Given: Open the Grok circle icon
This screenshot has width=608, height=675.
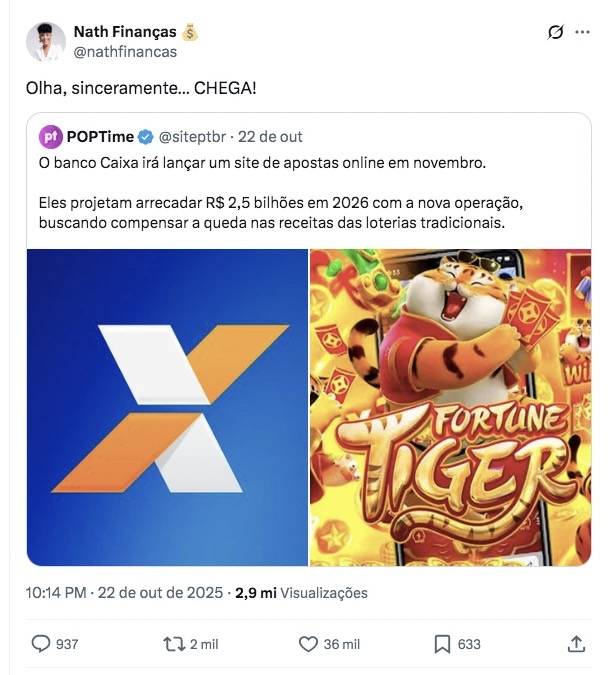Looking at the screenshot, I should pyautogui.click(x=557, y=33).
